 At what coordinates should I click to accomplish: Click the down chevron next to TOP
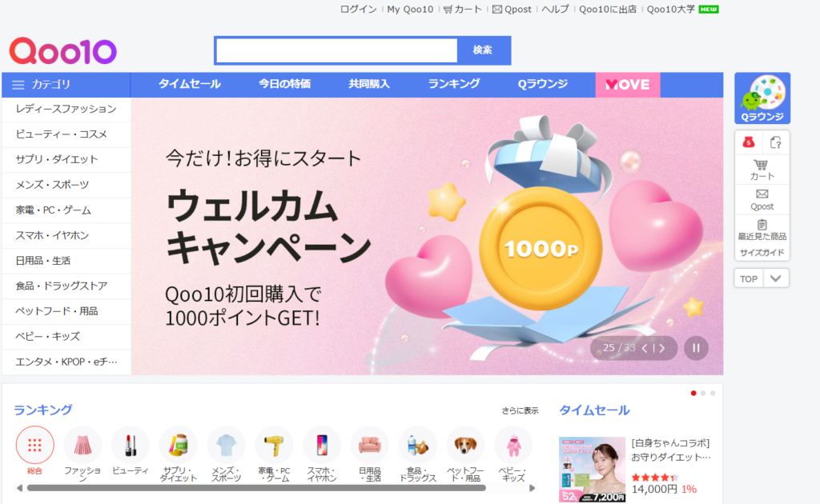pos(775,278)
